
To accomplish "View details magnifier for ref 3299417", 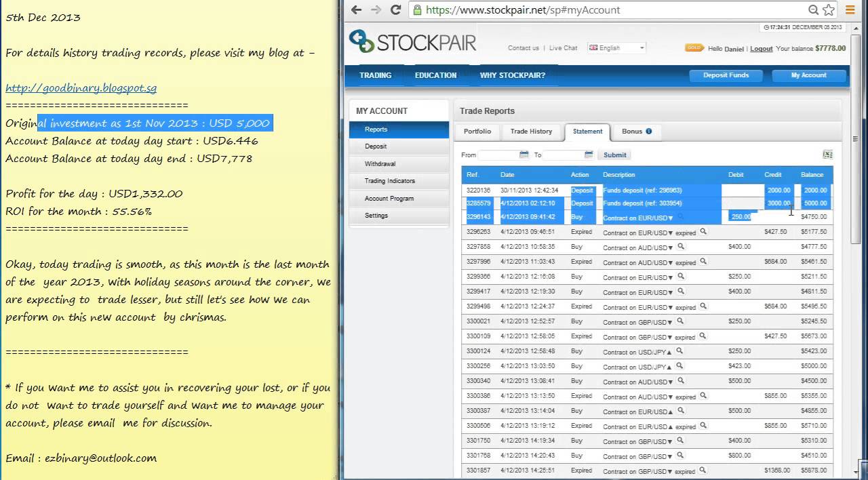I will (x=681, y=292).
